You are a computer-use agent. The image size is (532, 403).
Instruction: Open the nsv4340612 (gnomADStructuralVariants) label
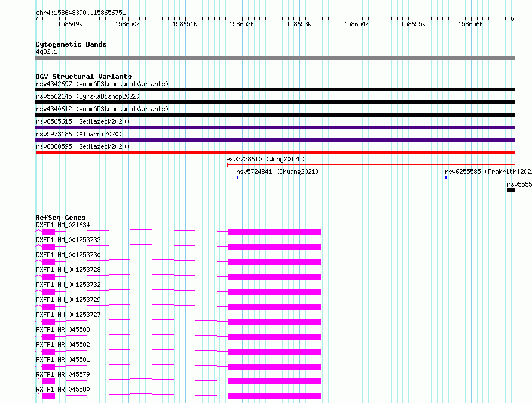[102, 109]
